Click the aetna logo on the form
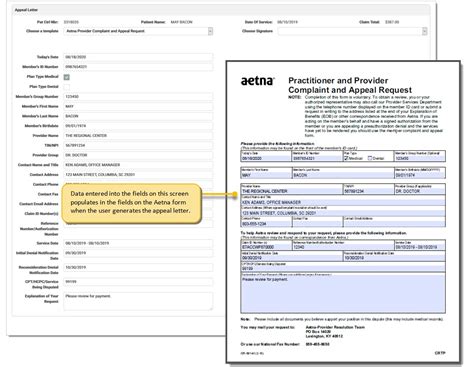This screenshot has height=367, width=474. point(258,81)
